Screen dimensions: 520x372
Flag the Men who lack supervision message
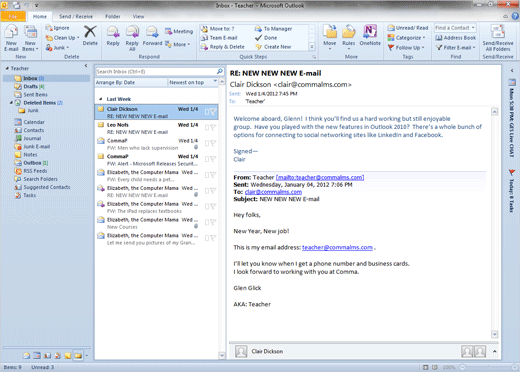(213, 143)
